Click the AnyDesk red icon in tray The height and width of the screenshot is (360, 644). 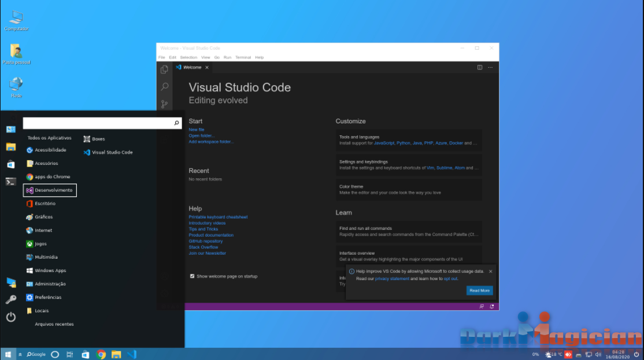pos(568,354)
